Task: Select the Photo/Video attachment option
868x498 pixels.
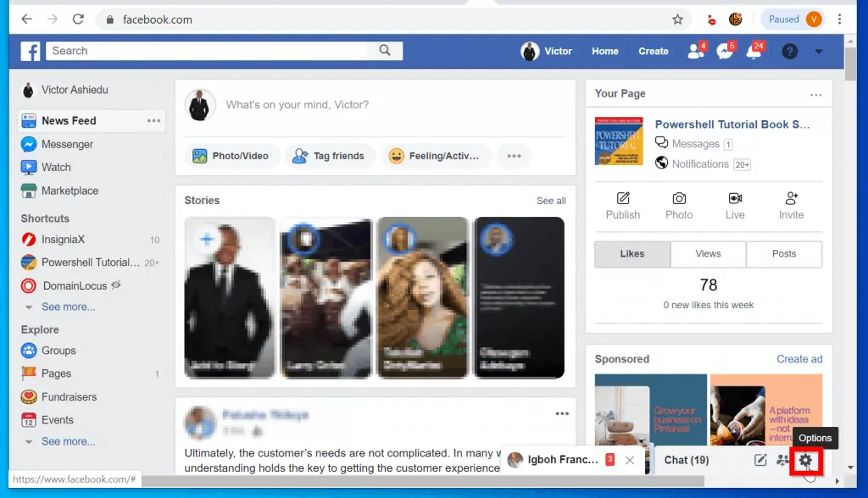Action: (232, 156)
